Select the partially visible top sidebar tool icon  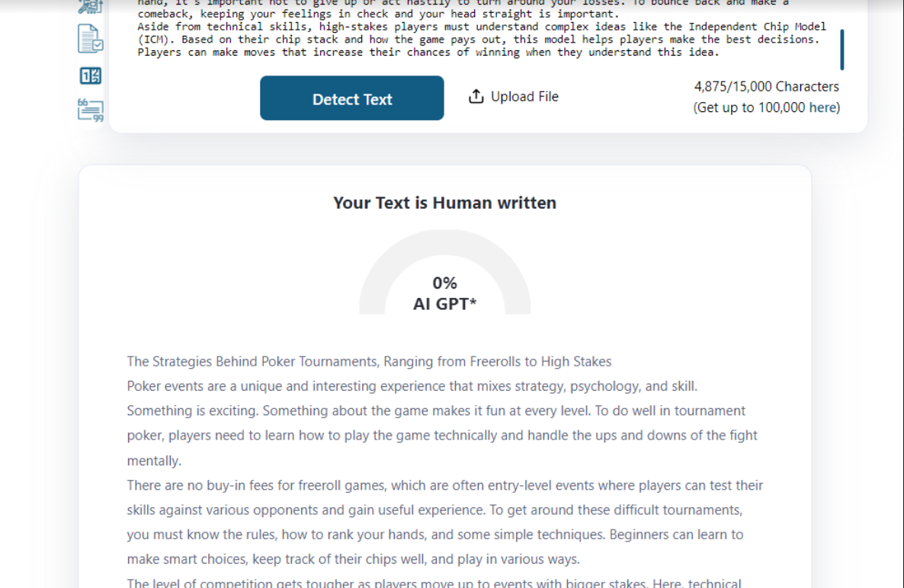90,7
